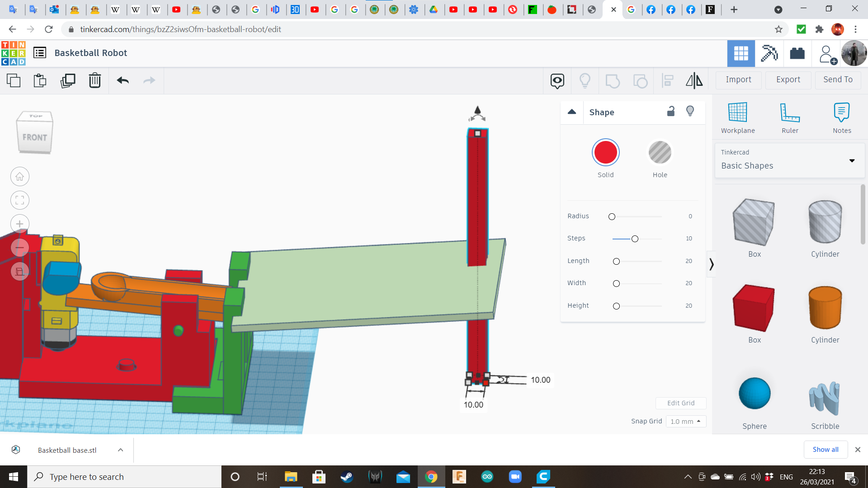Toggle the shape lock icon
This screenshot has width=868, height=488.
(671, 111)
